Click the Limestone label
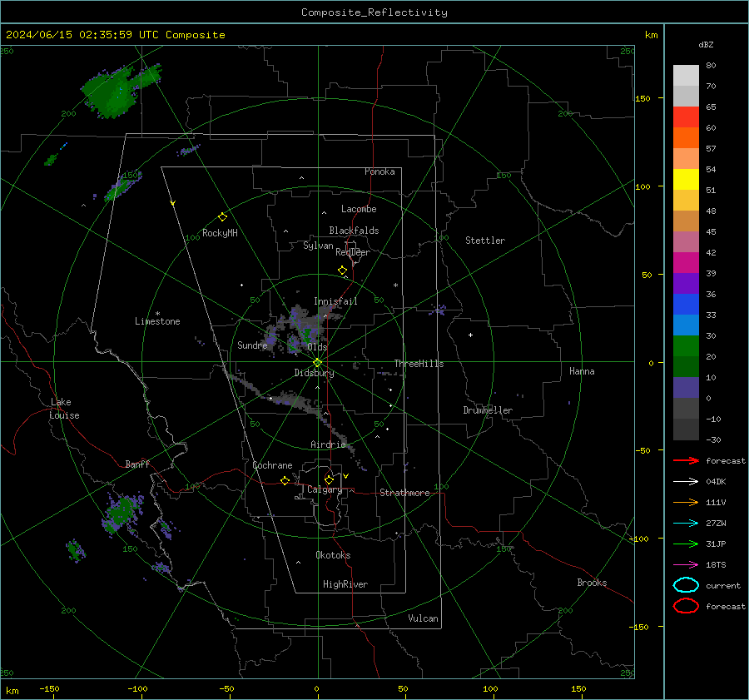The height and width of the screenshot is (700, 749). 157,321
